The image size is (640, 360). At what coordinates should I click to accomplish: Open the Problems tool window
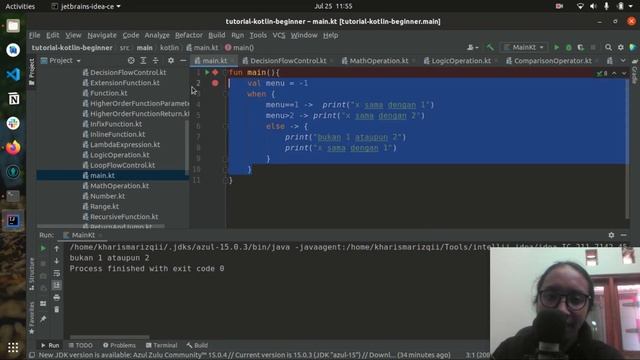pos(119,345)
